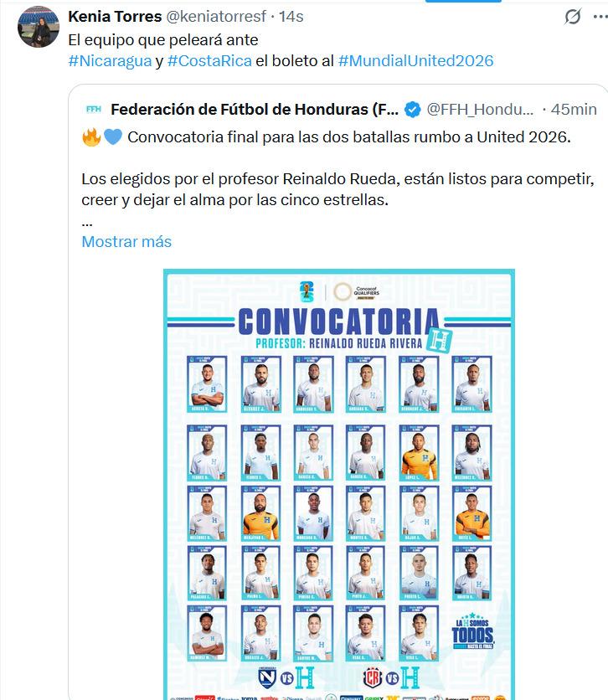Click the Kenia Torres display name
This screenshot has width=608, height=700.
tap(115, 15)
